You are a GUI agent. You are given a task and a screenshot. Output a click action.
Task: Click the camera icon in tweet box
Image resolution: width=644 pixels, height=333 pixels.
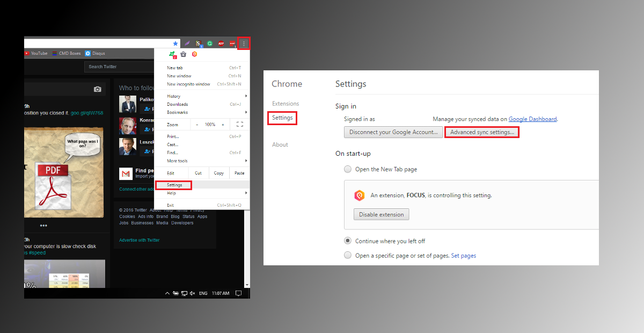pos(97,89)
